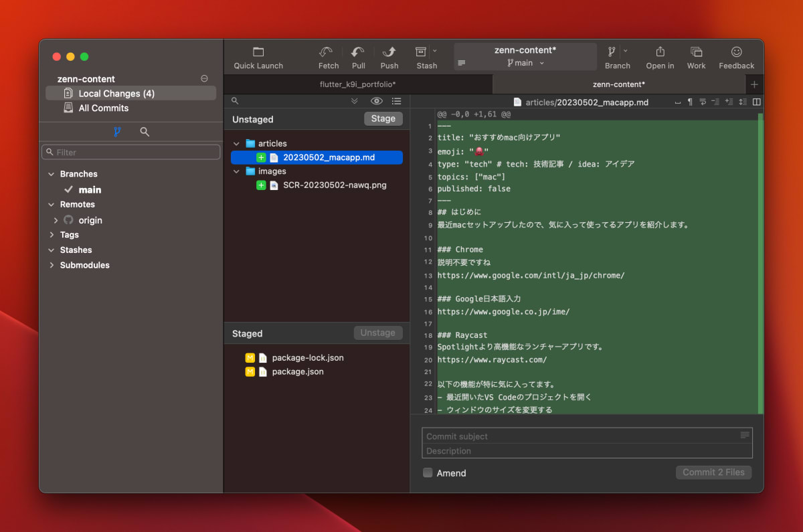This screenshot has height=532, width=803.
Task: Open the zenn-content repository options circle
Action: [x=204, y=78]
